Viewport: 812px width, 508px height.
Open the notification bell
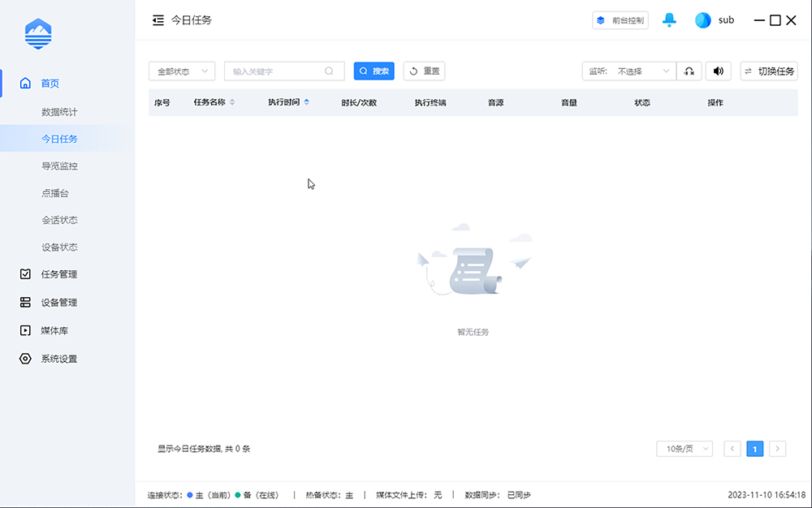669,19
